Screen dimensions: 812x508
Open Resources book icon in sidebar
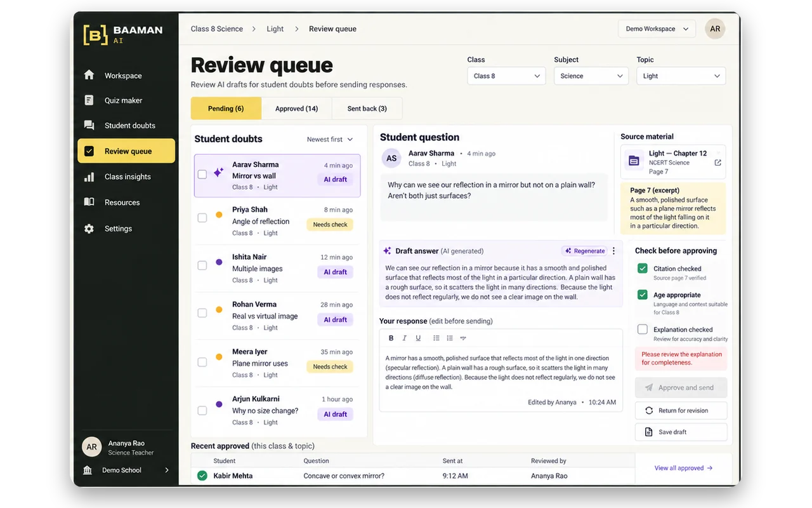point(89,203)
